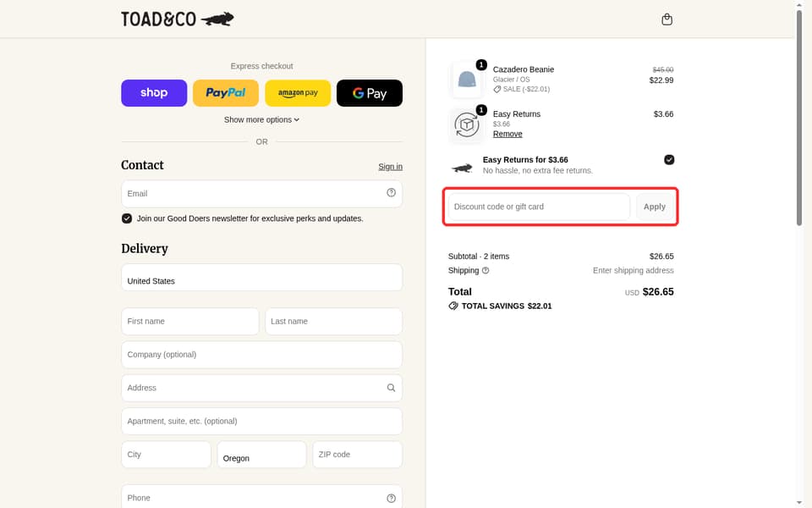Click the address search magnifier icon

coord(391,388)
